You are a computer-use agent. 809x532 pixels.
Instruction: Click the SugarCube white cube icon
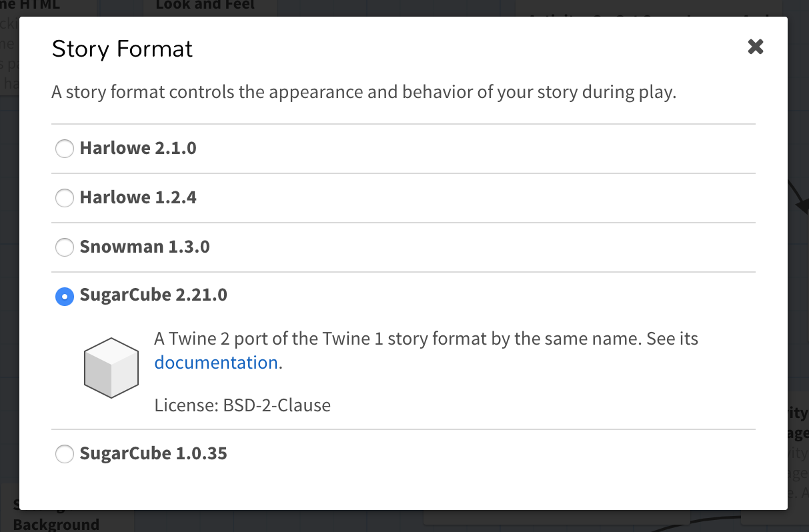pyautogui.click(x=111, y=368)
